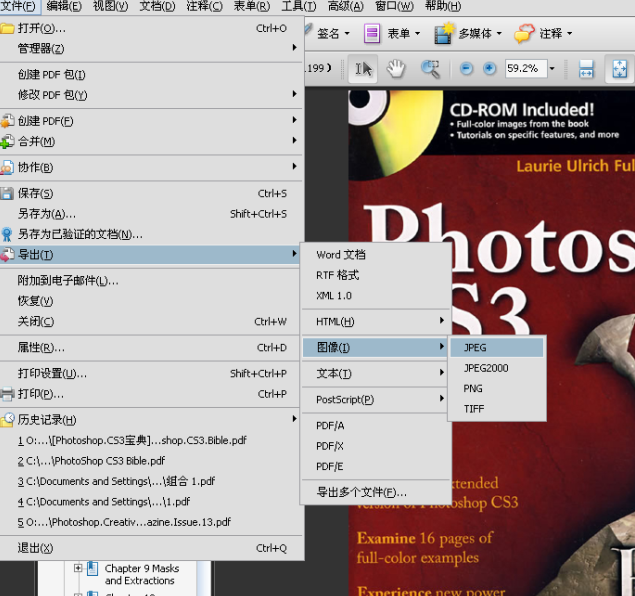This screenshot has width=635, height=596.
Task: Click 关闭(C) Close menu entry
Action: [x=151, y=321]
